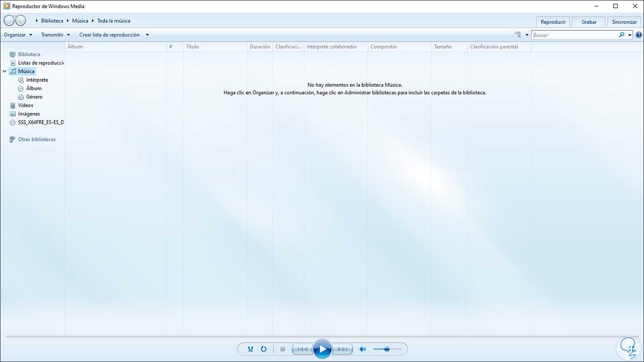Switch to the Reproducir tab
This screenshot has height=362, width=644.
pyautogui.click(x=553, y=22)
